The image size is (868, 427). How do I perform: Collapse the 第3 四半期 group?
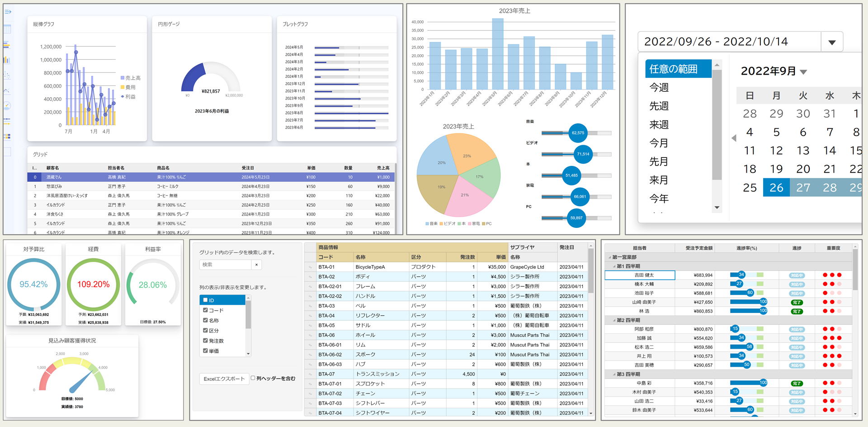[x=614, y=374]
